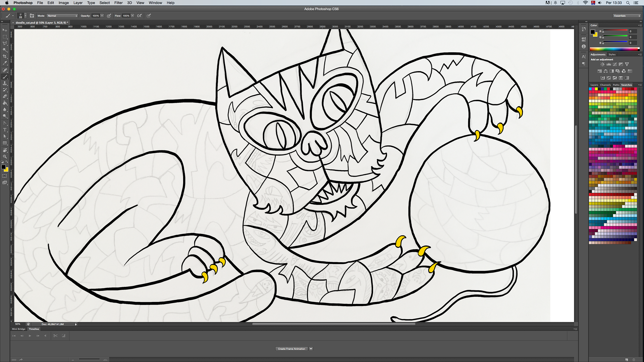Click the Create Frame Animation button

(x=291, y=349)
